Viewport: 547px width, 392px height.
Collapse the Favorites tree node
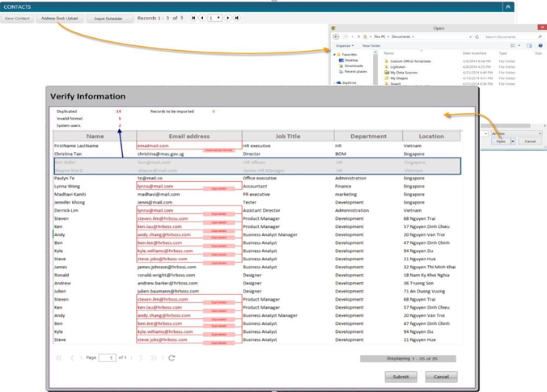334,55
